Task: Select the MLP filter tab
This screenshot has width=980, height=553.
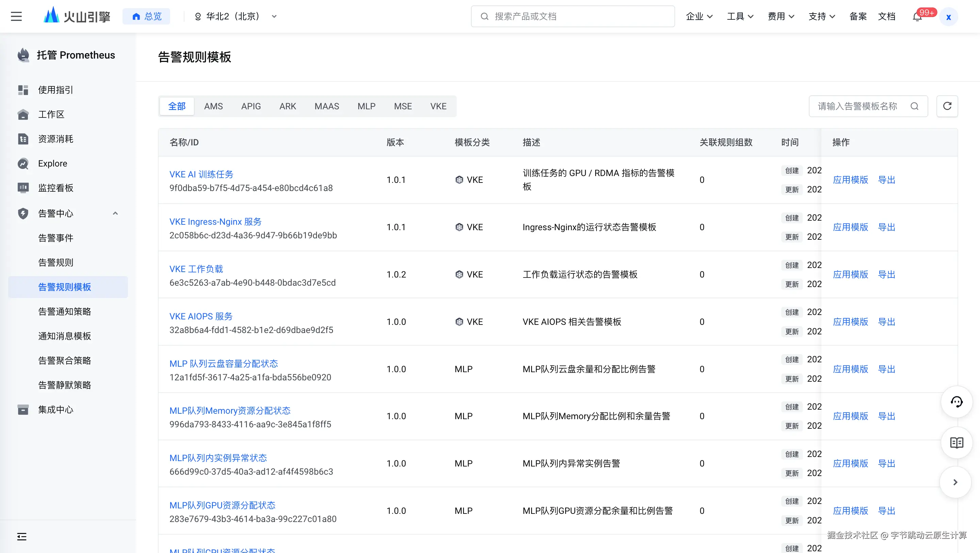Action: pos(366,106)
